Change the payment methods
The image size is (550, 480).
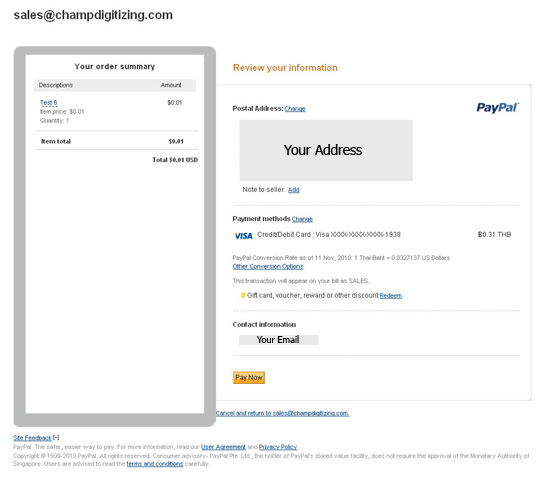pyautogui.click(x=302, y=219)
